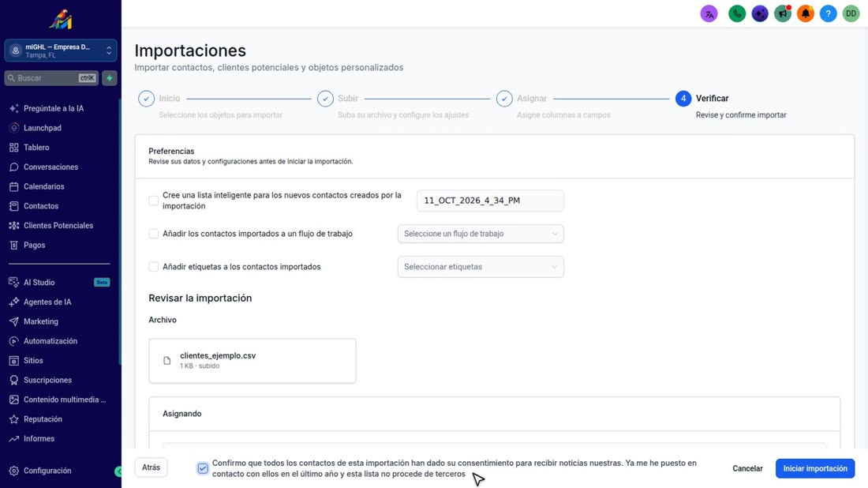The width and height of the screenshot is (868, 488).
Task: Open Clientes Potenciales menu item
Action: click(x=58, y=226)
